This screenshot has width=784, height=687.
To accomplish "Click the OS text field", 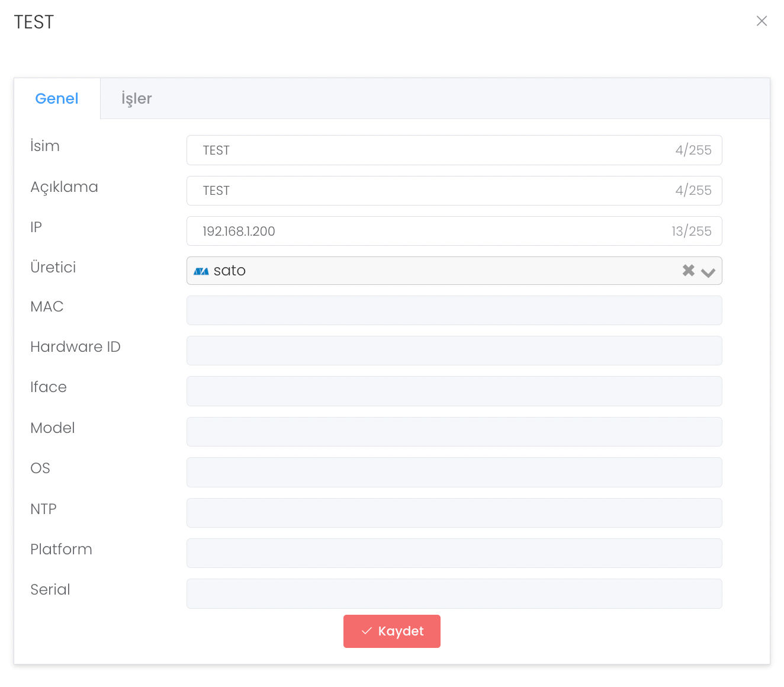I will (454, 472).
